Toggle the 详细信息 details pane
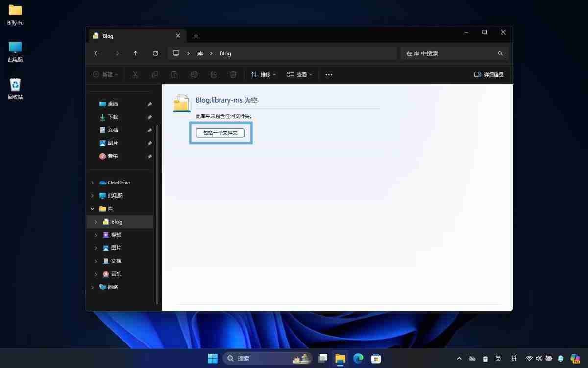The width and height of the screenshot is (588, 368). point(489,74)
